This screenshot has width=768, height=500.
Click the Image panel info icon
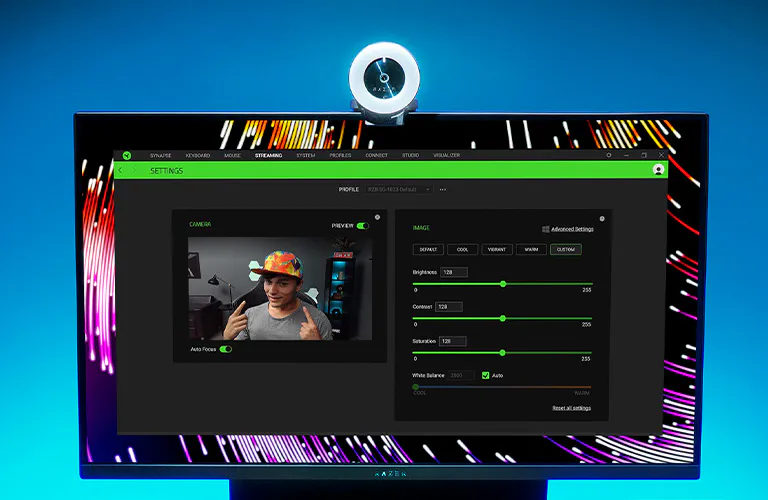pyautogui.click(x=602, y=218)
